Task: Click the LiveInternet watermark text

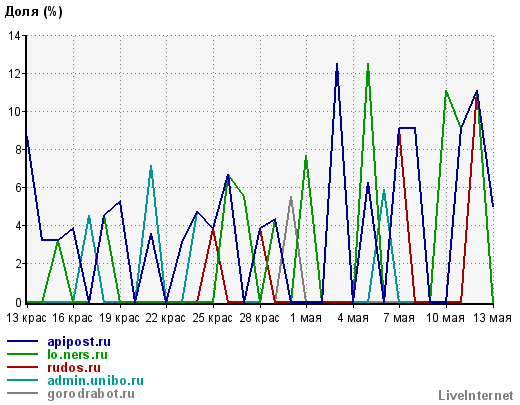Action: [476, 396]
